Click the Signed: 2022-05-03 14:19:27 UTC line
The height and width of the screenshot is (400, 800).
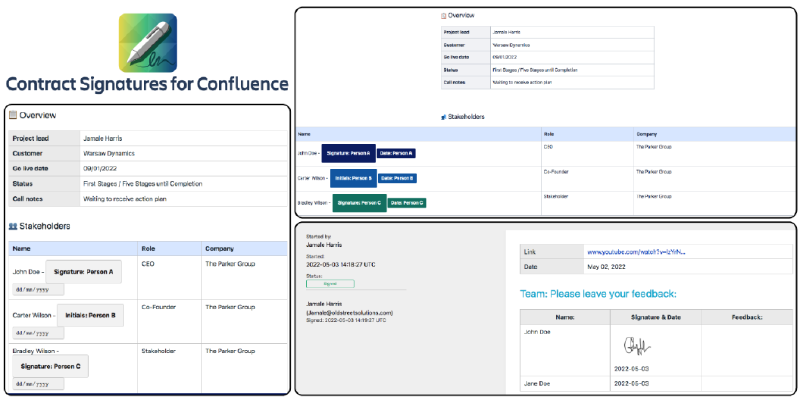[346, 320]
